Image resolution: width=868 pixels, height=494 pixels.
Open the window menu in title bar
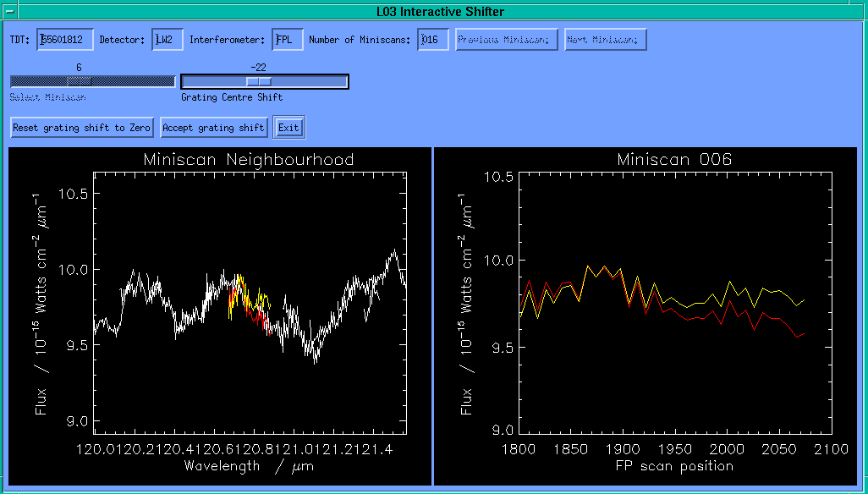click(x=8, y=11)
